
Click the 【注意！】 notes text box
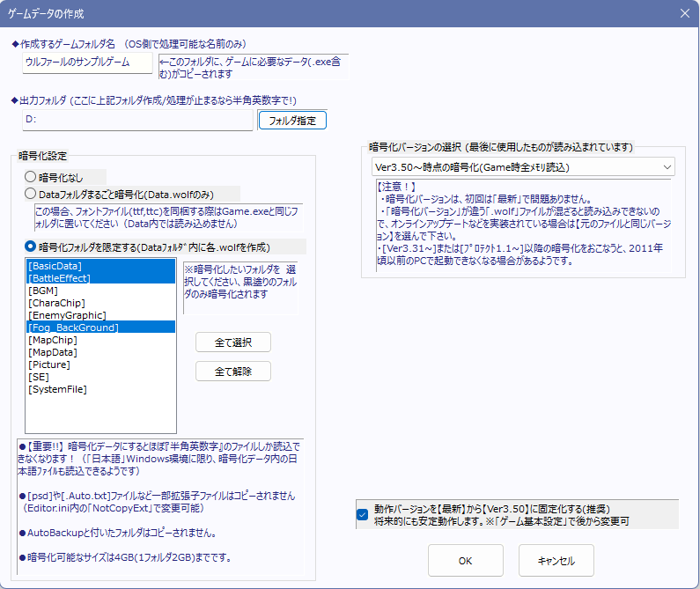(x=524, y=225)
